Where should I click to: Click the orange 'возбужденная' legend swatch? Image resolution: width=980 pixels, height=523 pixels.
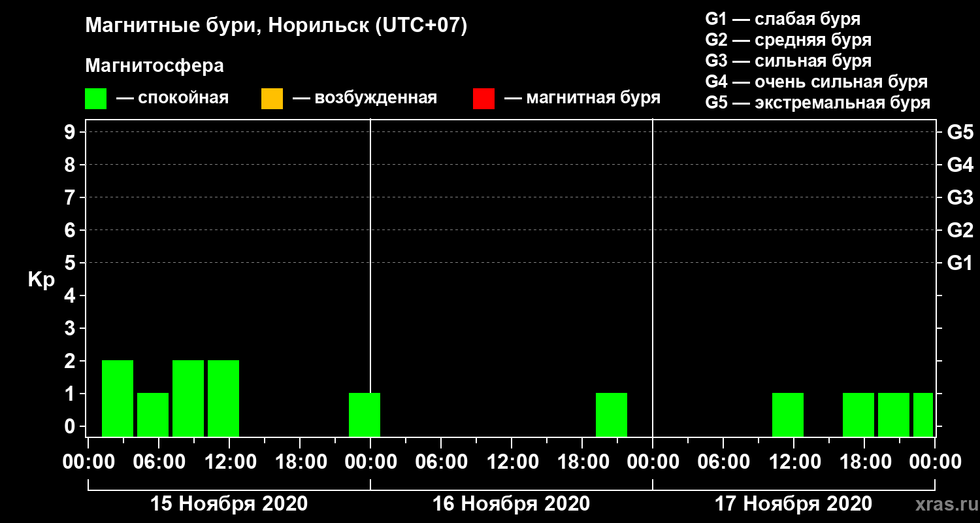point(272,99)
